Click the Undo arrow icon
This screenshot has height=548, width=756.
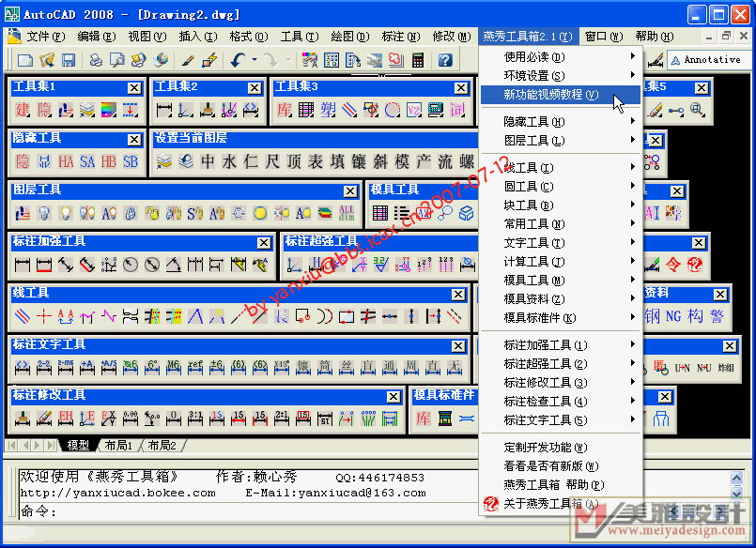pyautogui.click(x=238, y=60)
